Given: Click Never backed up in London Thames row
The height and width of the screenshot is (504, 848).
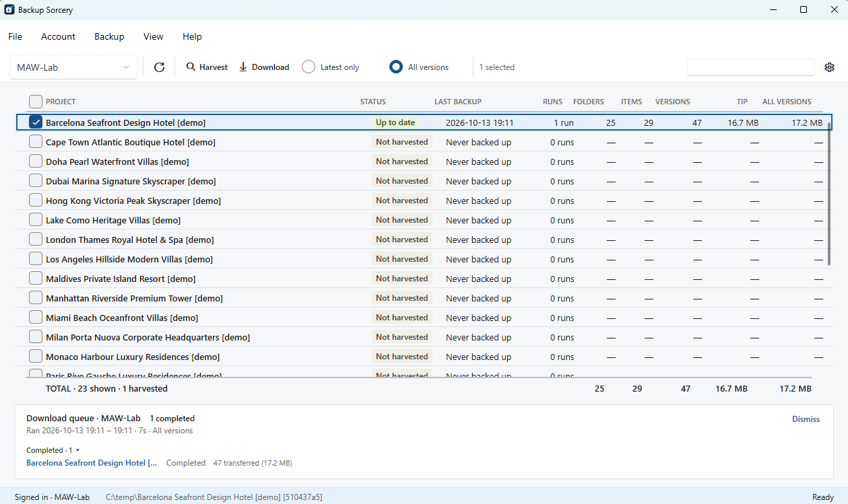Looking at the screenshot, I should 478,240.
